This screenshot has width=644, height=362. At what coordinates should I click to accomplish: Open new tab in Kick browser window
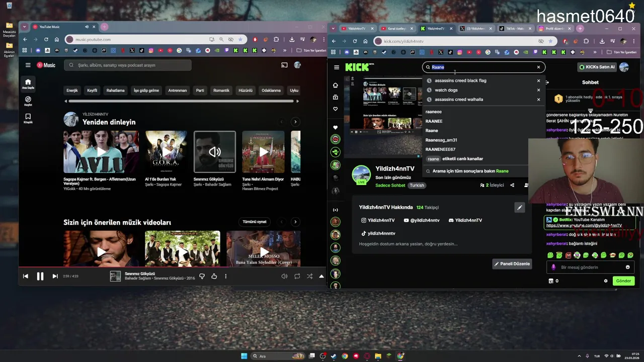tap(580, 29)
